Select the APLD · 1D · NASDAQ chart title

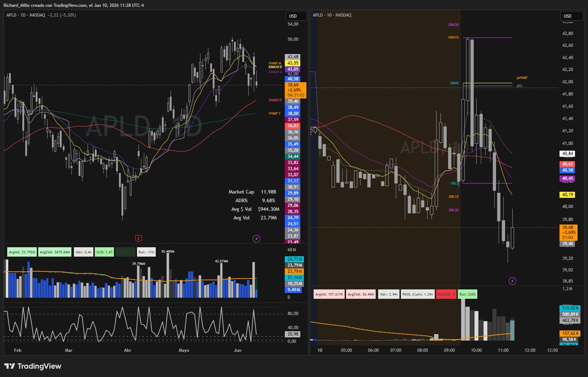tap(25, 15)
